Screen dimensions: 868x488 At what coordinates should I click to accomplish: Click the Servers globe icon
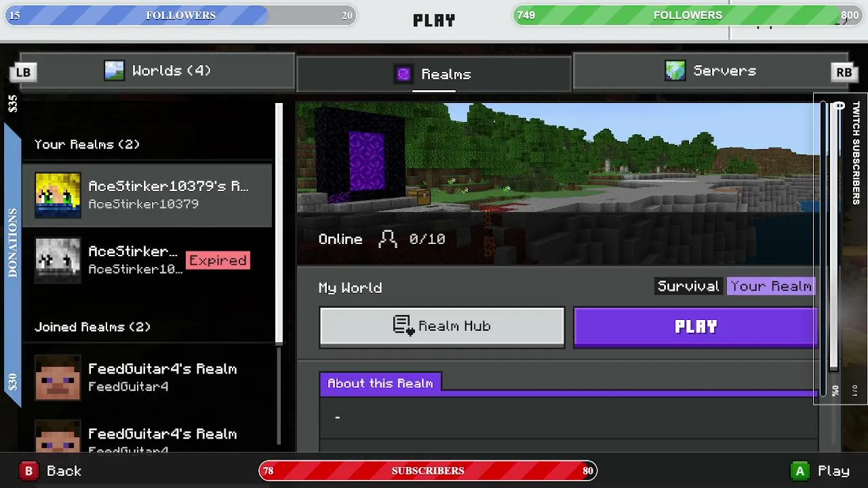675,70
